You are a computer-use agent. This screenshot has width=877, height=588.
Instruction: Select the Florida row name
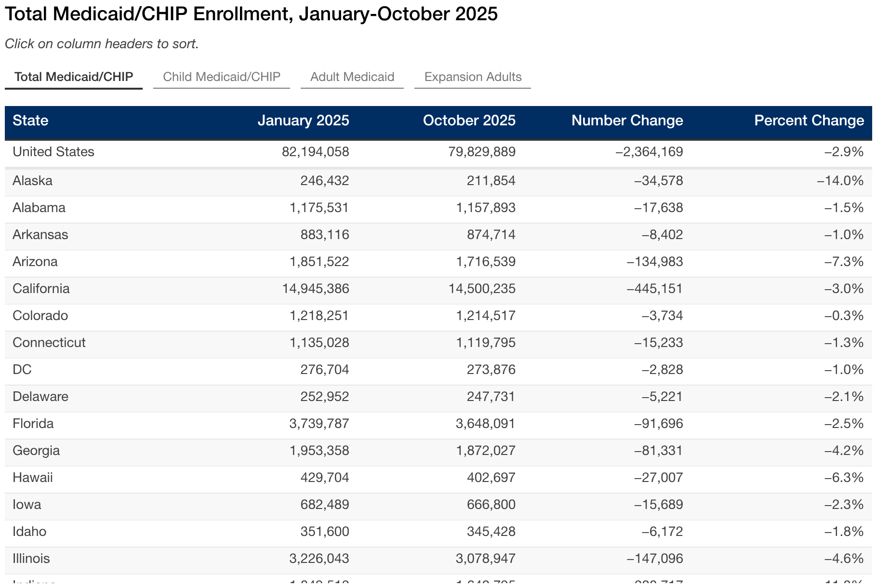coord(33,424)
